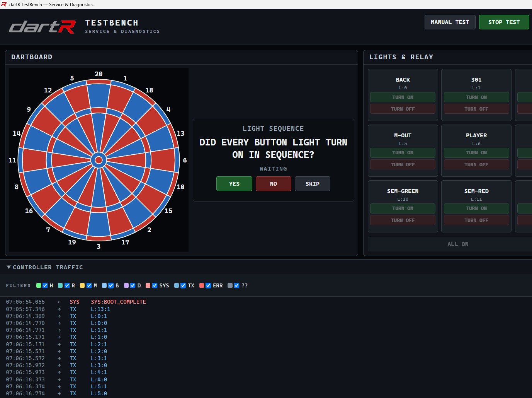Click the teal R filter color swatch
The image size is (532, 398).
pyautogui.click(x=60, y=285)
